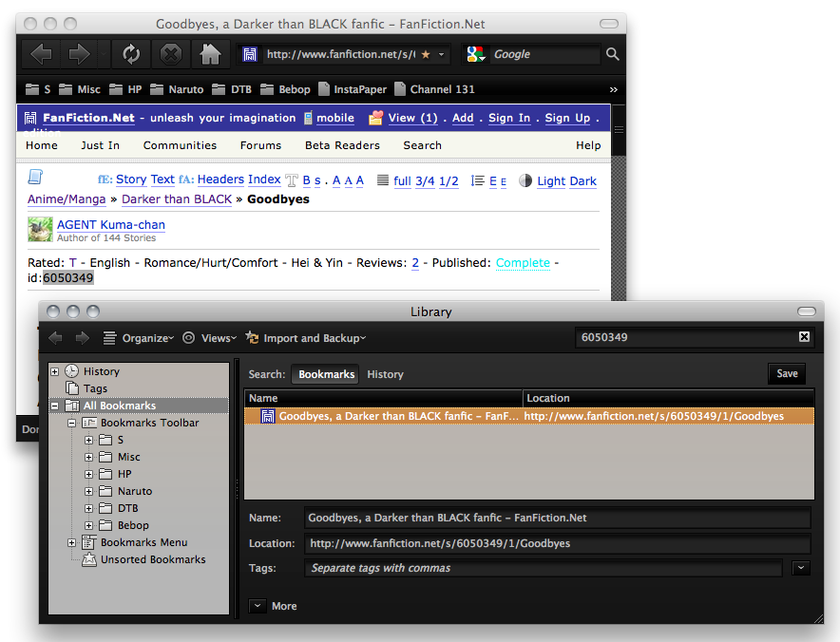
Task: Open the HP bookmarks toolbar folder
Action: click(x=125, y=89)
